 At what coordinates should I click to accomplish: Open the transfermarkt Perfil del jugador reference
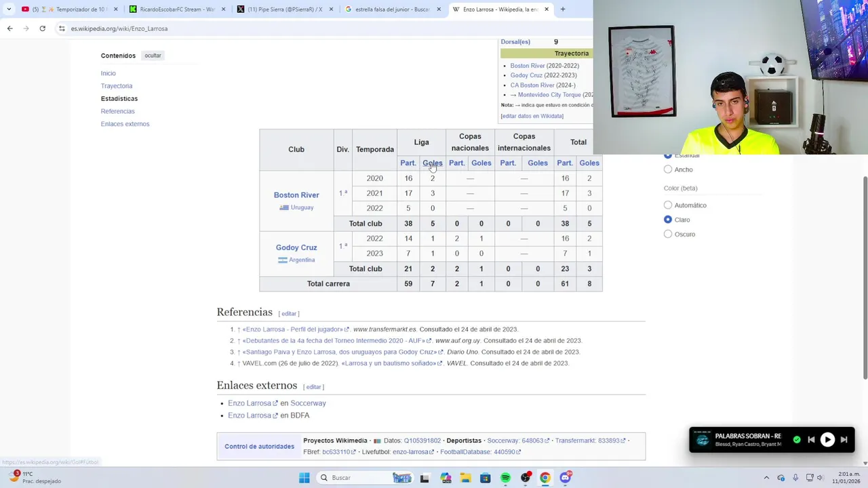[x=296, y=329]
